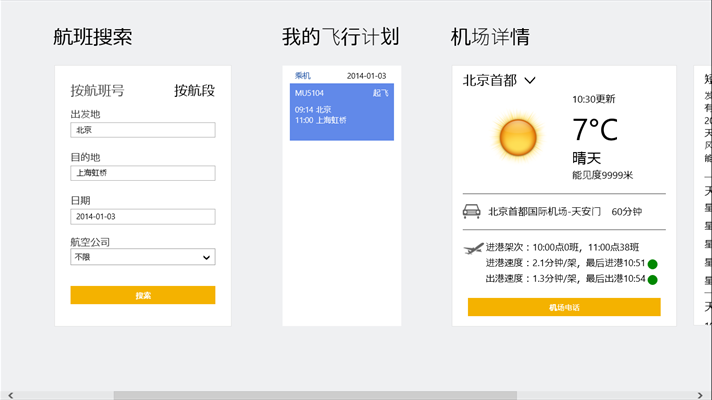Open the MU5104 flight plan card
This screenshot has width=712, height=400.
pyautogui.click(x=342, y=112)
